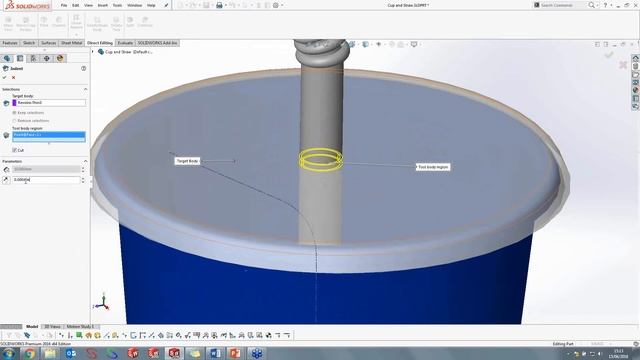This screenshot has width=640, height=360.
Task: Click the graphics-area green OK checkmark
Action: click(609, 54)
